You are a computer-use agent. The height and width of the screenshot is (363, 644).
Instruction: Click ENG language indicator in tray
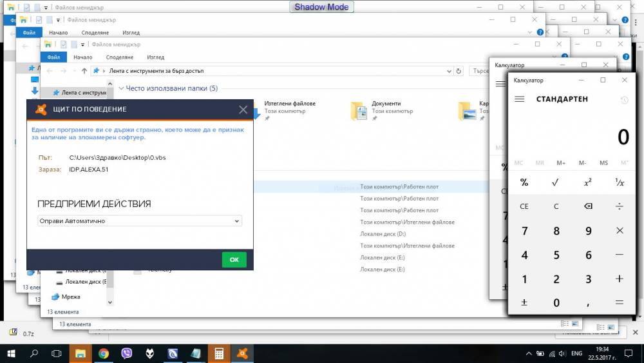click(x=576, y=353)
